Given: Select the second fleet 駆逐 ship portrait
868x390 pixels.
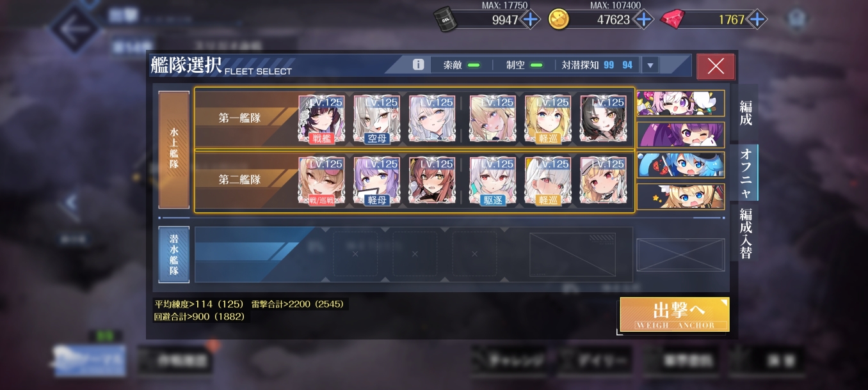Looking at the screenshot, I should click(492, 182).
